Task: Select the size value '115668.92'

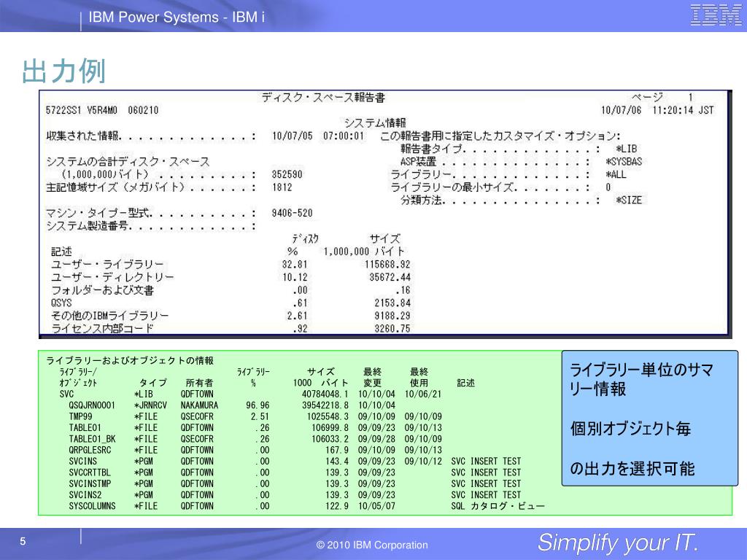Action: pyautogui.click(x=387, y=265)
